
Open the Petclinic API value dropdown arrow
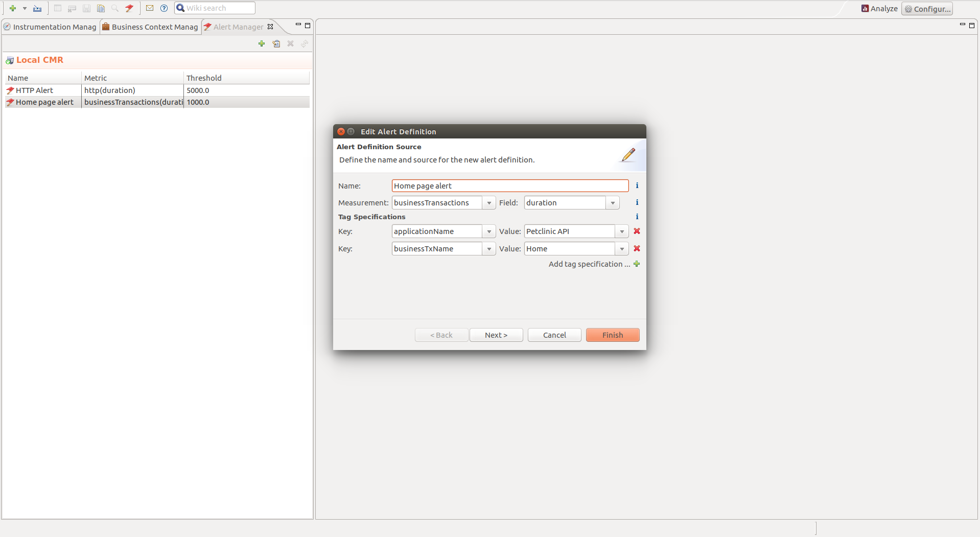point(622,231)
